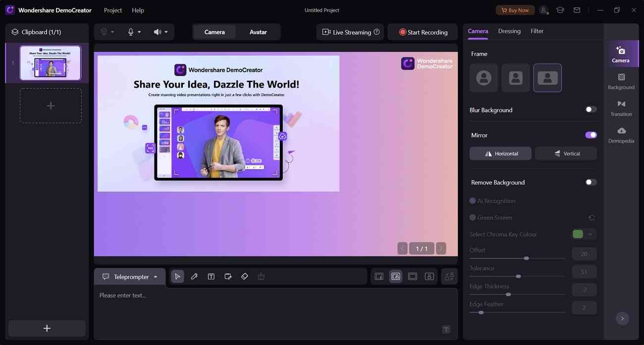Switch to the Camera tab
Viewport: 644px width, 345px height.
point(478,31)
